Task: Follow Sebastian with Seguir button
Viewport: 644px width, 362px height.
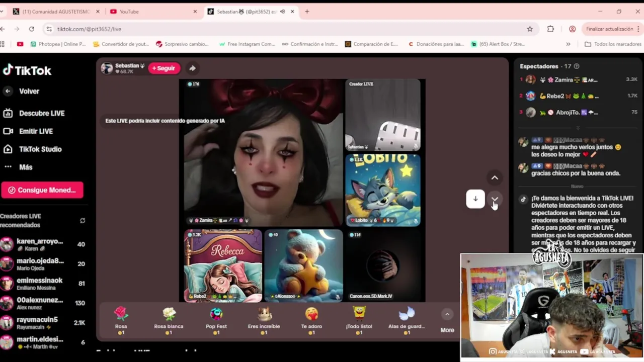Action: [x=164, y=68]
